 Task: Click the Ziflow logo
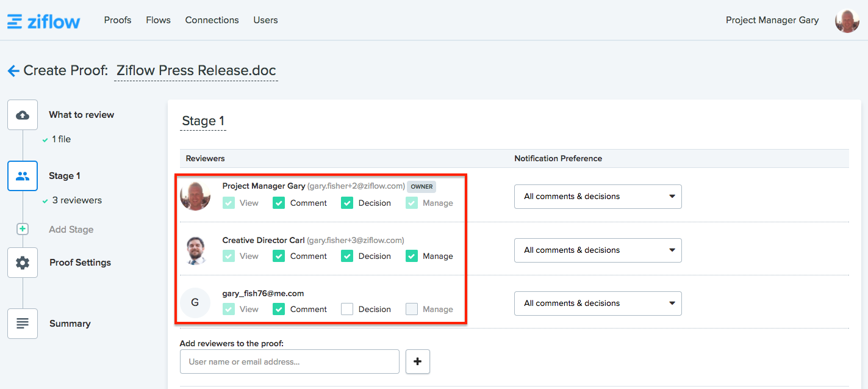click(43, 21)
